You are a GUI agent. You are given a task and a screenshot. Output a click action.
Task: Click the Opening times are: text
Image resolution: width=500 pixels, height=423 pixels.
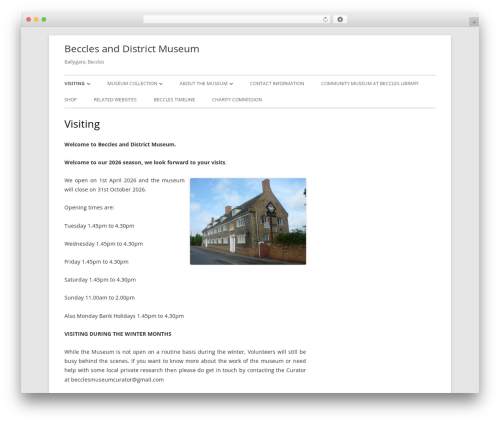coord(89,208)
